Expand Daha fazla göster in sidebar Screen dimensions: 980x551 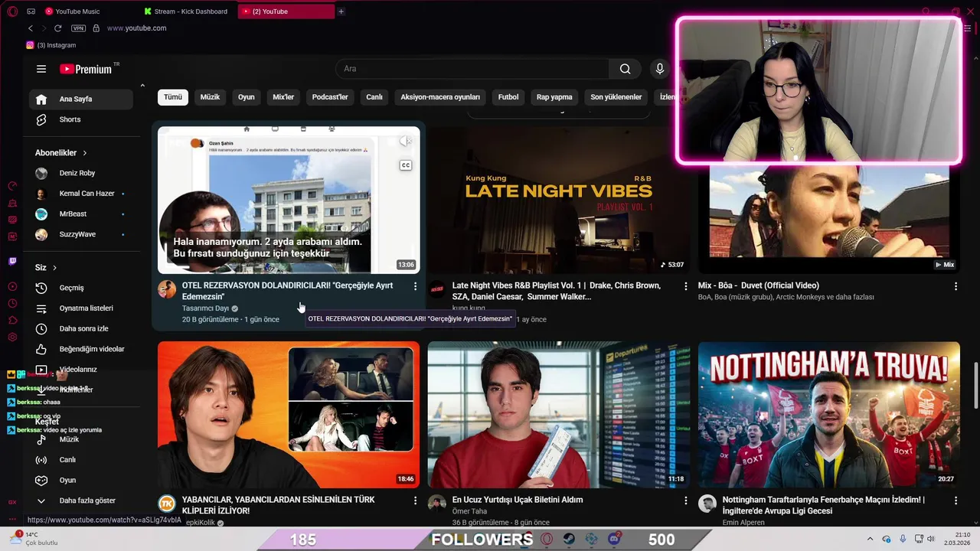80,500
